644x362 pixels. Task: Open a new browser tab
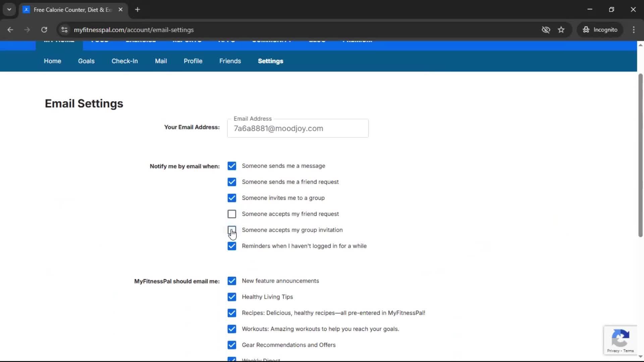coord(138,10)
